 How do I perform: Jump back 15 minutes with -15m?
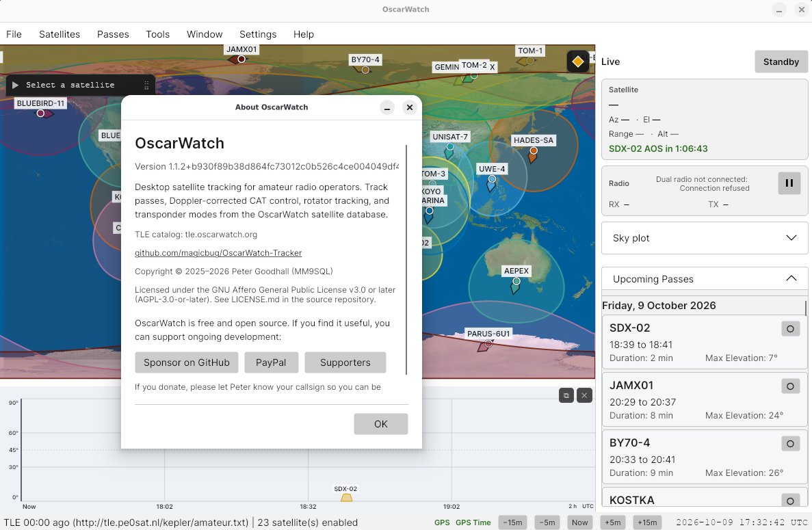[x=512, y=522]
